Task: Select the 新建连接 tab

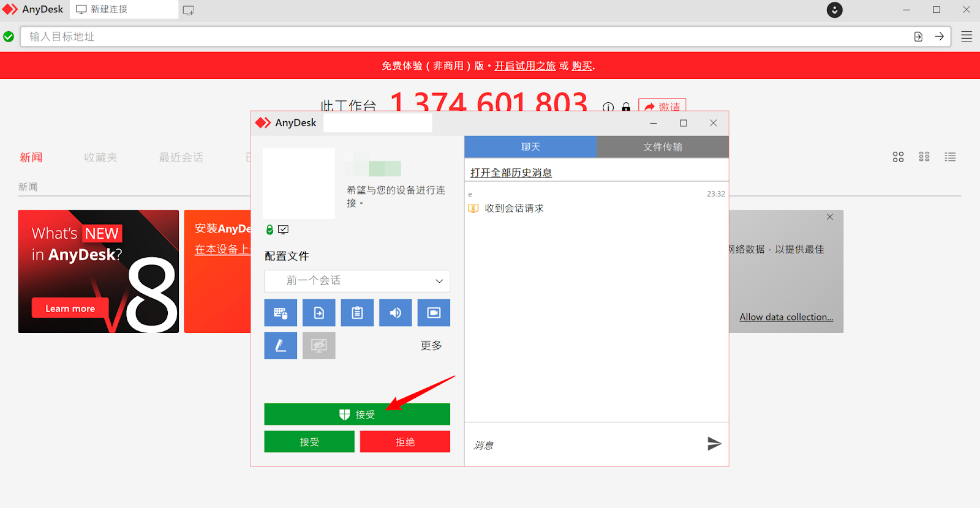Action: point(124,10)
